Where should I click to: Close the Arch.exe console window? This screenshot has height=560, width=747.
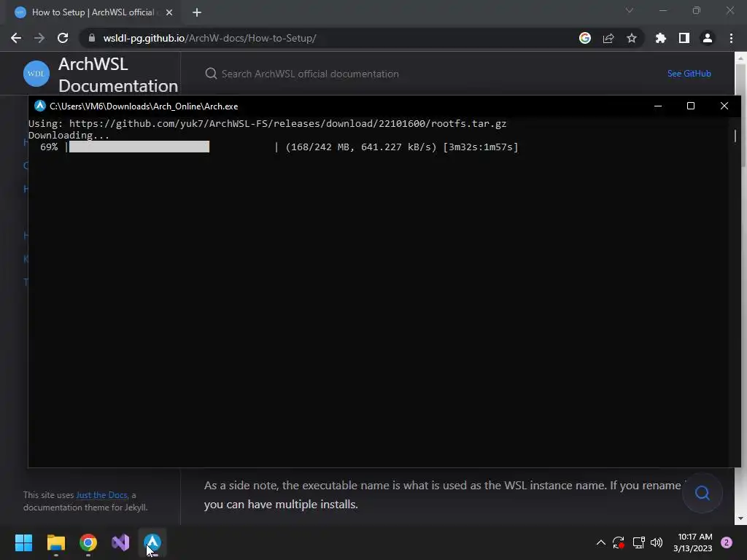coord(724,106)
